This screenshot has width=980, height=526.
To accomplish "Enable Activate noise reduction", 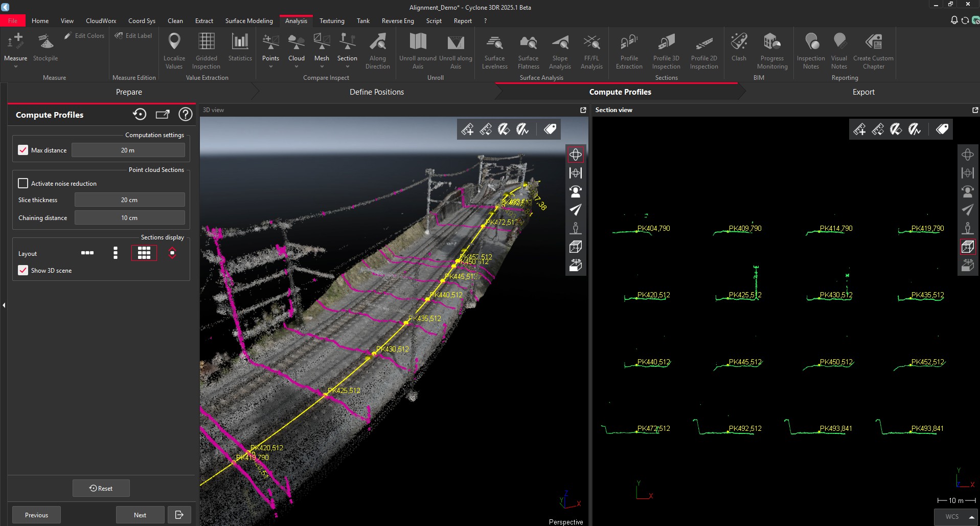I will pyautogui.click(x=23, y=183).
